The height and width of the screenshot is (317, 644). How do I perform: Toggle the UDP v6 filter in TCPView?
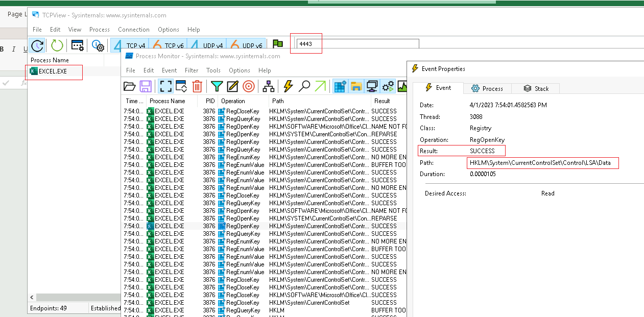[x=246, y=45]
